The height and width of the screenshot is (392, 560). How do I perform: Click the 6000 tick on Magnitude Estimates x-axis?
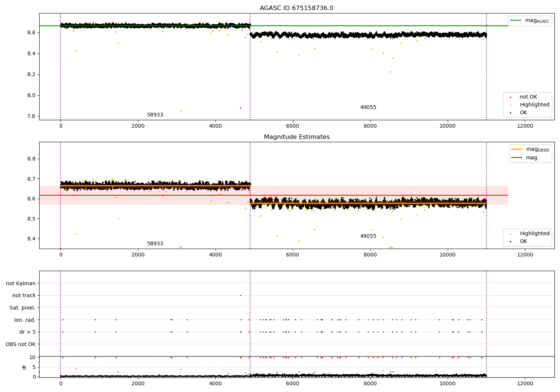click(x=293, y=255)
